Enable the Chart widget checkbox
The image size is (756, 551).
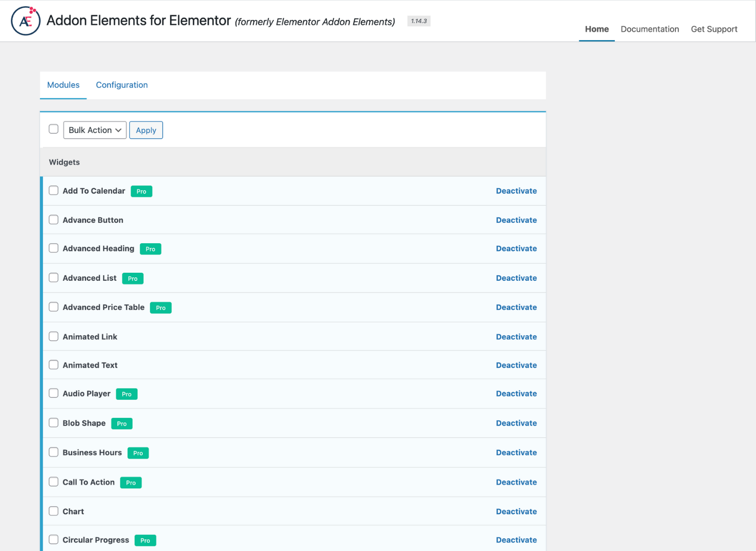coord(53,511)
